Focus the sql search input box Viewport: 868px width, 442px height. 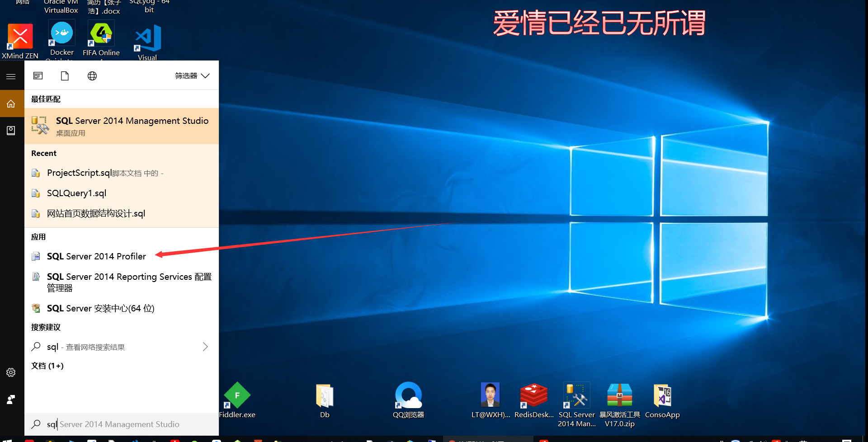(122, 424)
